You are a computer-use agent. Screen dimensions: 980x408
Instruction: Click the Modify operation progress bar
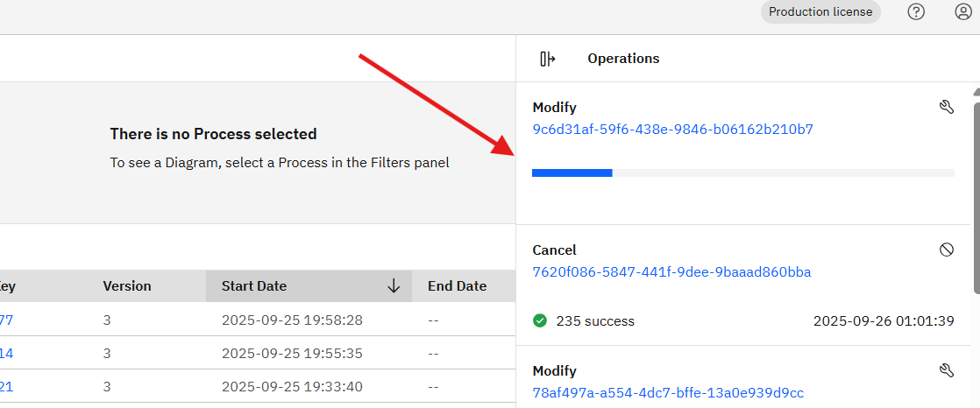click(742, 173)
